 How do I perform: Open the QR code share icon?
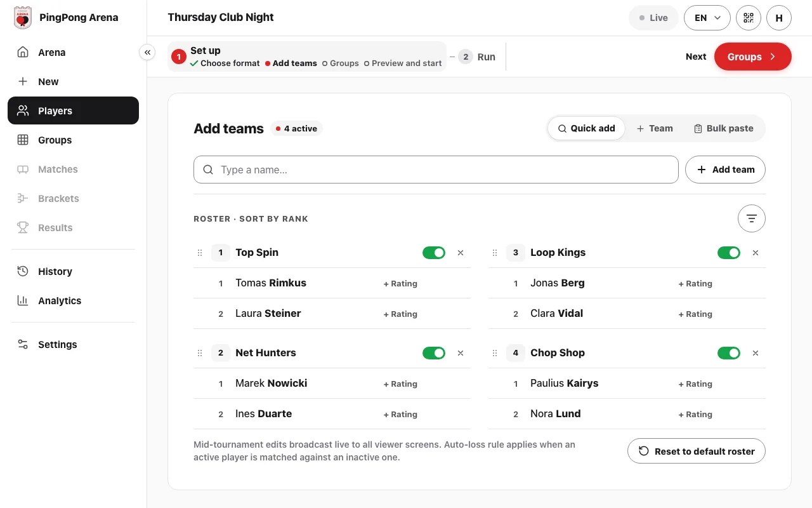pyautogui.click(x=749, y=18)
